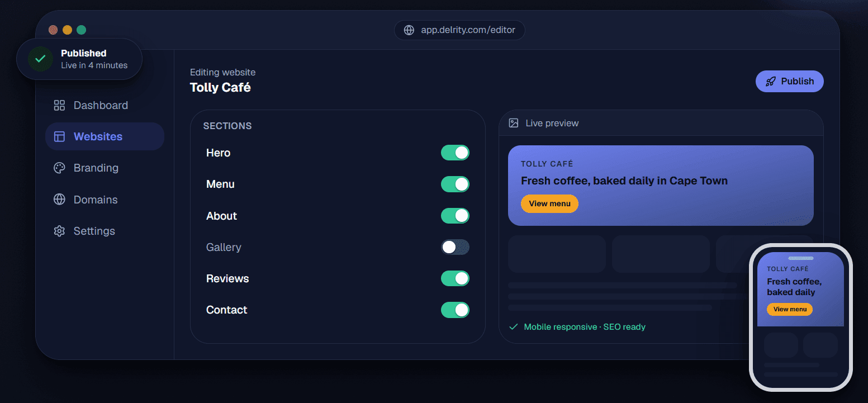Turn off the Menu section toggle

pyautogui.click(x=455, y=184)
